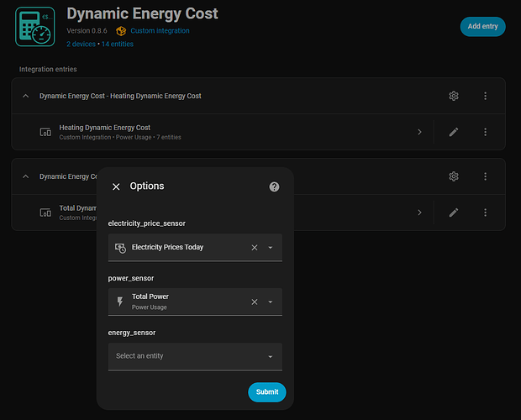Click the Add entry button
This screenshot has width=521, height=420.
point(482,26)
